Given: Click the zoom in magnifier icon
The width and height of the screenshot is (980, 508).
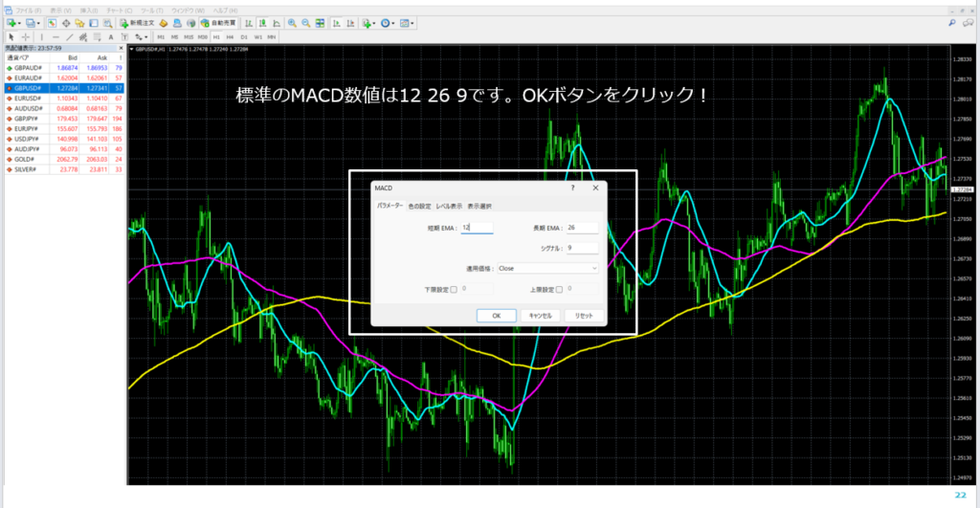Looking at the screenshot, I should [x=292, y=22].
